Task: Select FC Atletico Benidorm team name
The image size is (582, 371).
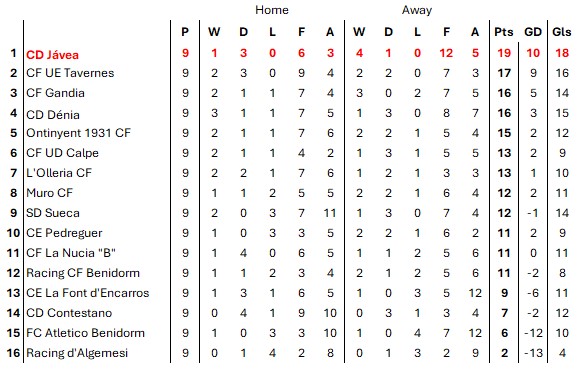Action: [85, 333]
